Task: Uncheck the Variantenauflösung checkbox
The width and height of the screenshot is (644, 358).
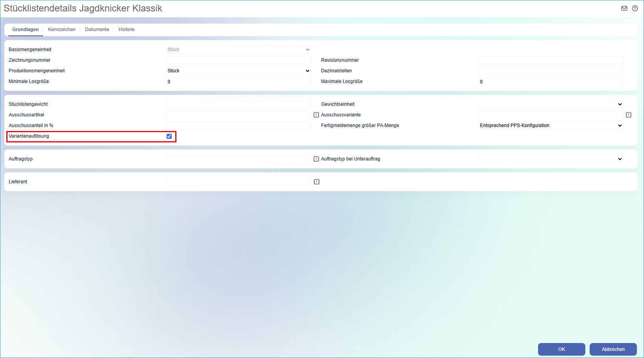Action: 169,136
